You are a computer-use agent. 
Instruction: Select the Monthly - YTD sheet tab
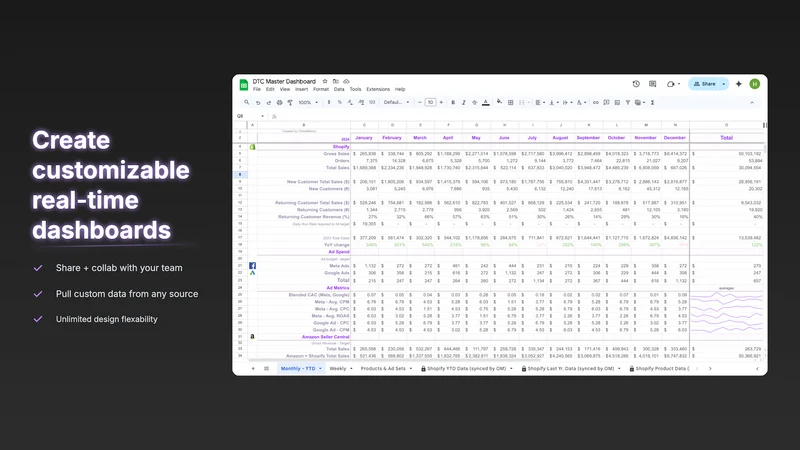301,368
